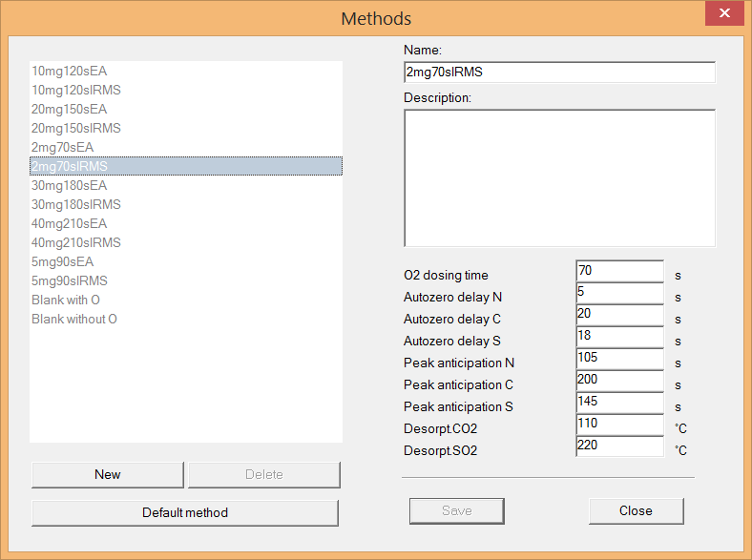Click into the Name text field
The width and height of the screenshot is (752, 560).
(558, 73)
